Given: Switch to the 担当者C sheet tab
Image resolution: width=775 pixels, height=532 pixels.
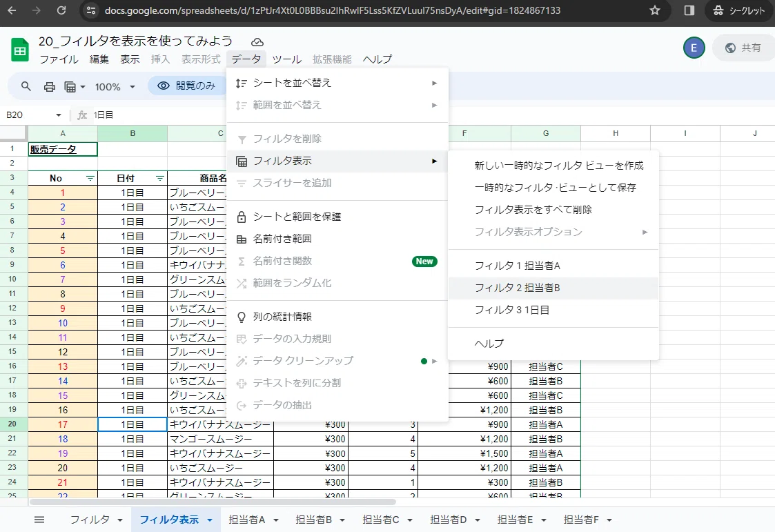Looking at the screenshot, I should 380,520.
